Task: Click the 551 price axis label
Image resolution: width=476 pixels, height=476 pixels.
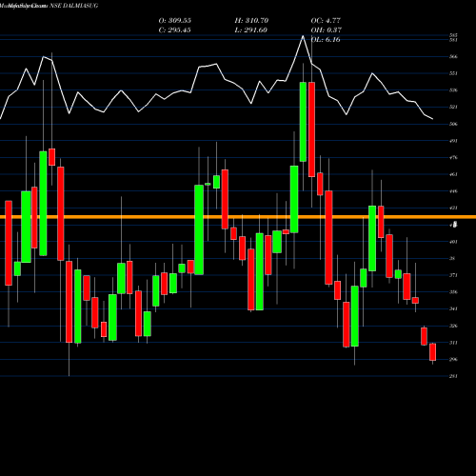Action: 453,73
